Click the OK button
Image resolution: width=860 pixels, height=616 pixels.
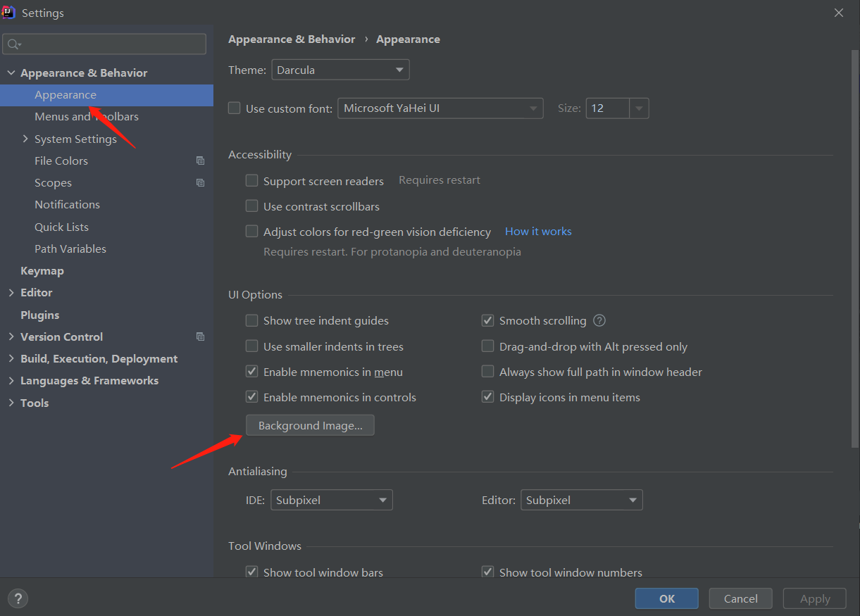tap(667, 598)
